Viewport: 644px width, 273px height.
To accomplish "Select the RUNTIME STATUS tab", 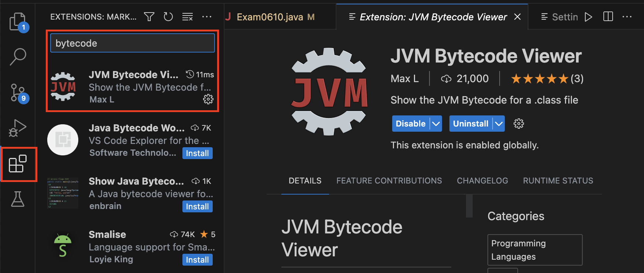I will pyautogui.click(x=558, y=181).
